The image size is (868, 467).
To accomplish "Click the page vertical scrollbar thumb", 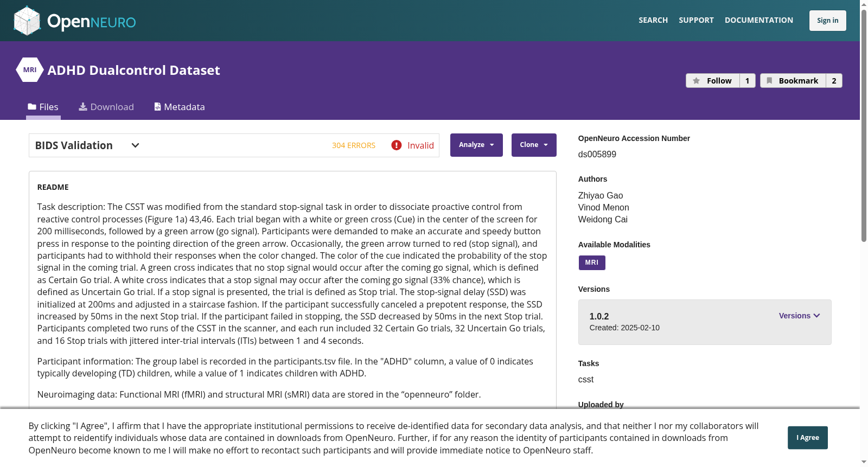I will (x=864, y=125).
